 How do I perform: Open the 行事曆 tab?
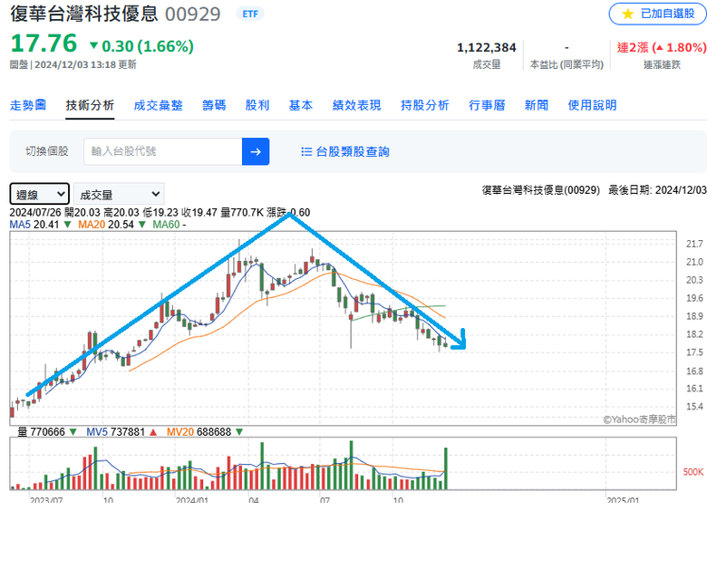pyautogui.click(x=487, y=105)
